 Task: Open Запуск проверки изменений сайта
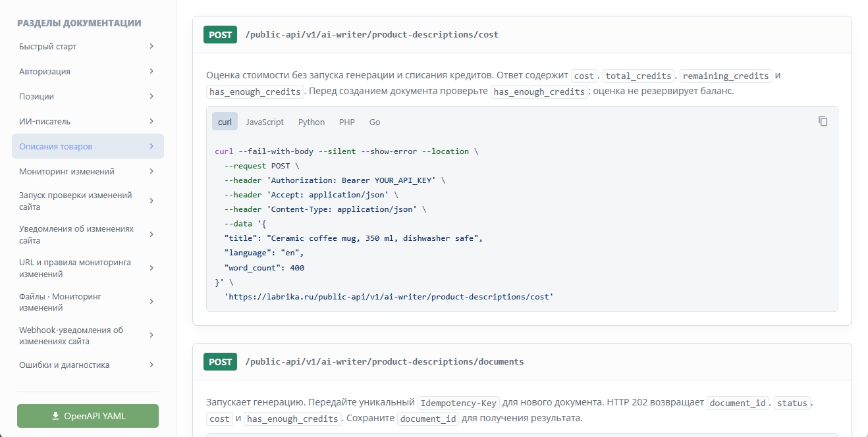pyautogui.click(x=88, y=201)
